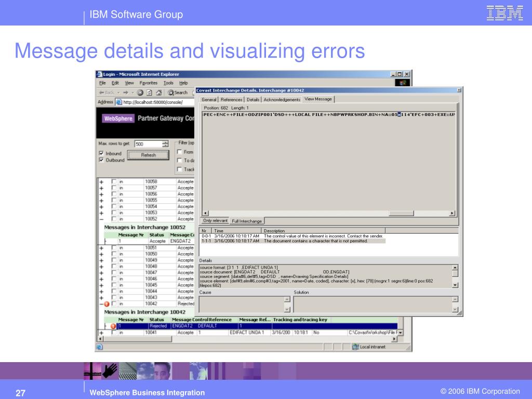This screenshot has width=532, height=399.
Task: Open the Favorites menu
Action: 148,83
